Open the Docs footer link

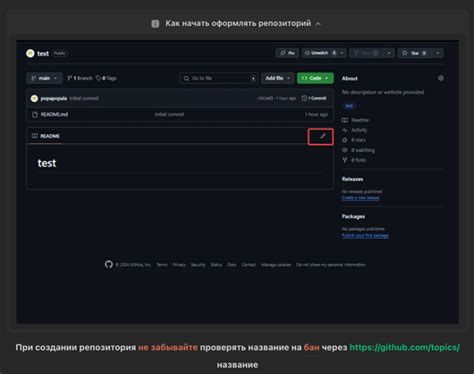pos(232,265)
